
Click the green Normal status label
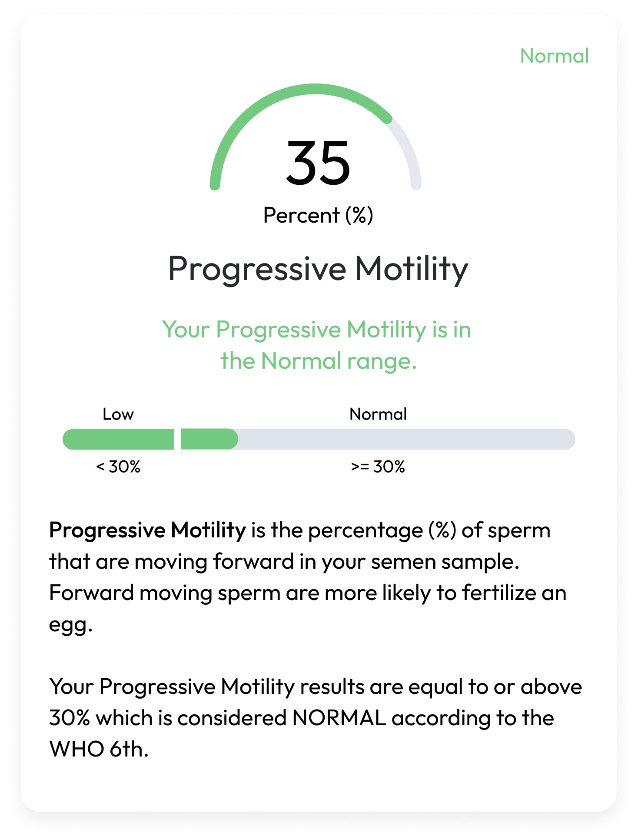click(554, 56)
